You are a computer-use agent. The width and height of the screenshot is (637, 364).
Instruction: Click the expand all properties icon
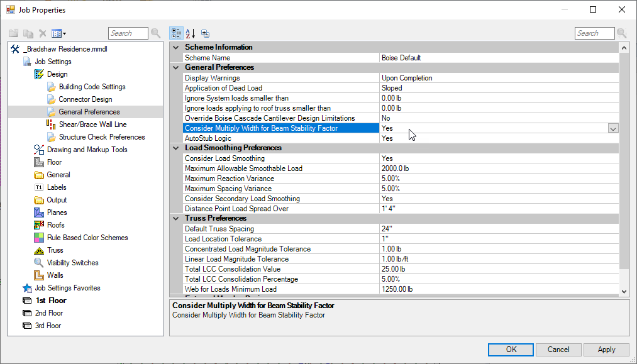point(206,33)
